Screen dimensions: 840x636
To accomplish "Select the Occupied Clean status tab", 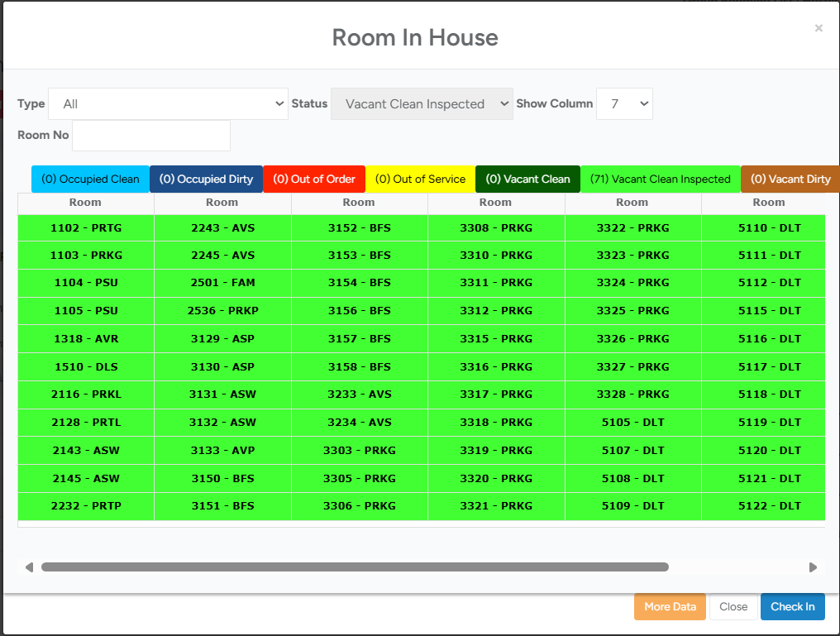I will pos(90,179).
